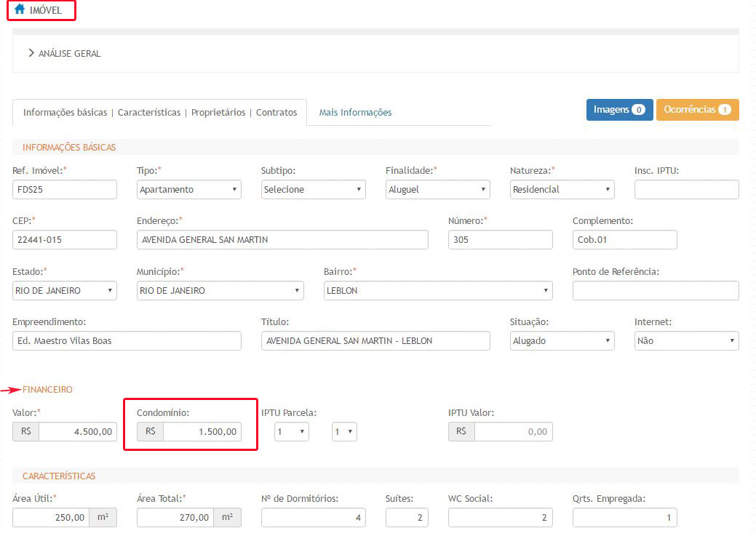
Task: Select the Informações básicas tab
Action: pos(159,113)
